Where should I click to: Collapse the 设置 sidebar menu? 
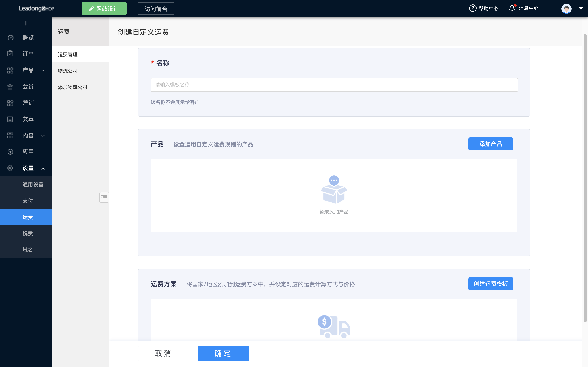(43, 168)
